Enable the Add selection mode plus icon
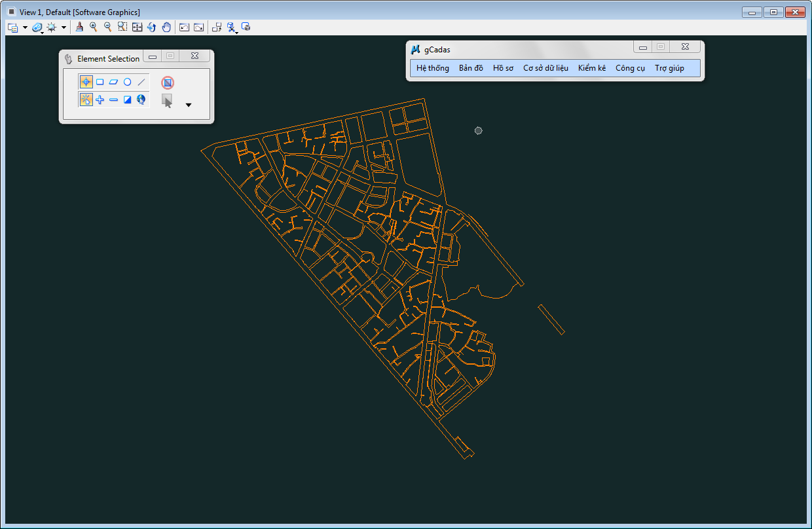 point(100,100)
